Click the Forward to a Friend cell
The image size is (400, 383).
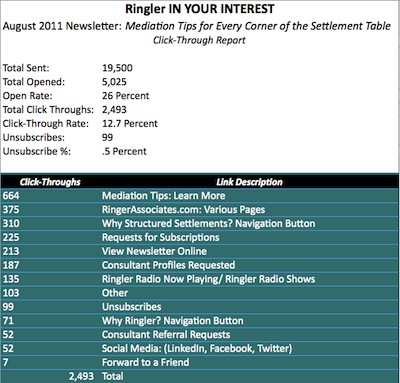(145, 362)
